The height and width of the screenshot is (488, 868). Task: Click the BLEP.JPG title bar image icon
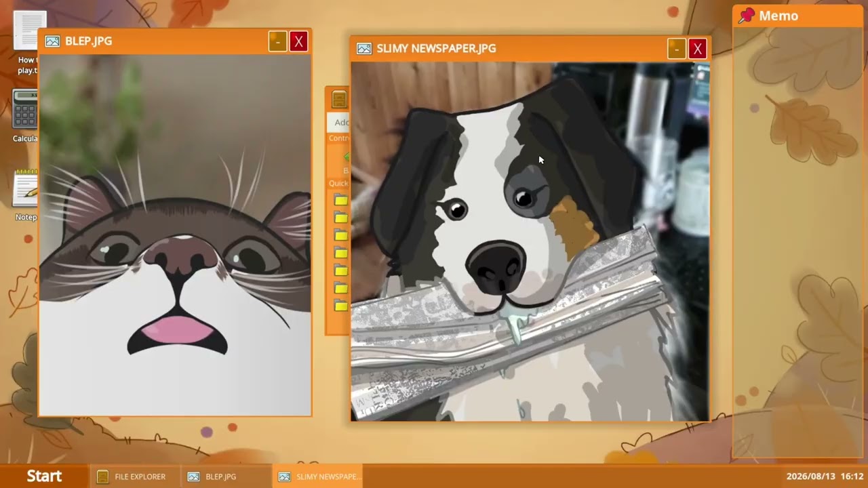[52, 41]
